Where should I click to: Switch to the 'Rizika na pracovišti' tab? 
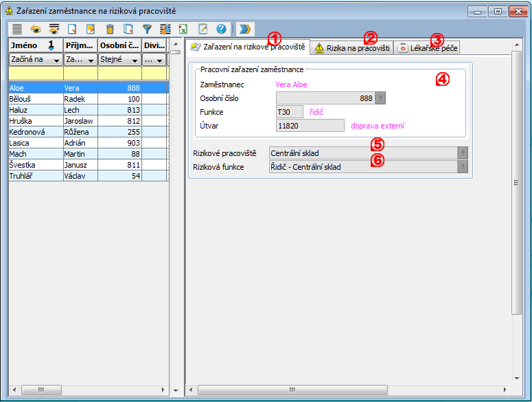[351, 48]
